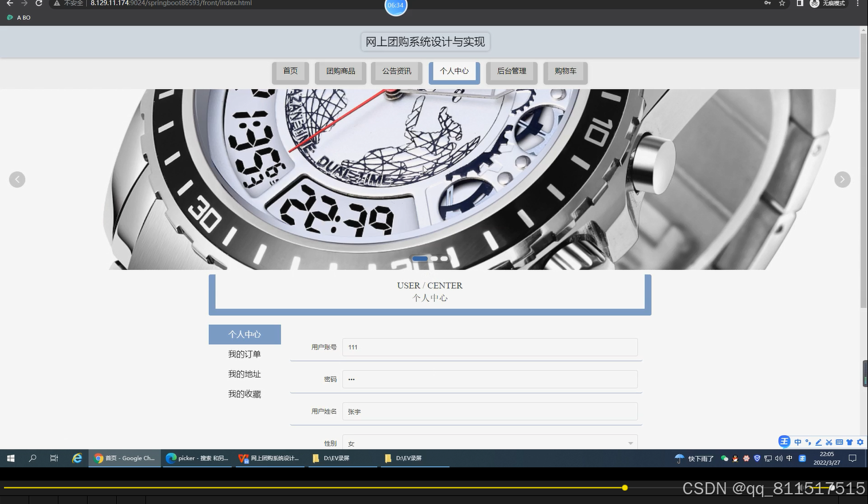
Task: Switch to 网上团购系统设计 WPS taskbar window
Action: click(269, 458)
